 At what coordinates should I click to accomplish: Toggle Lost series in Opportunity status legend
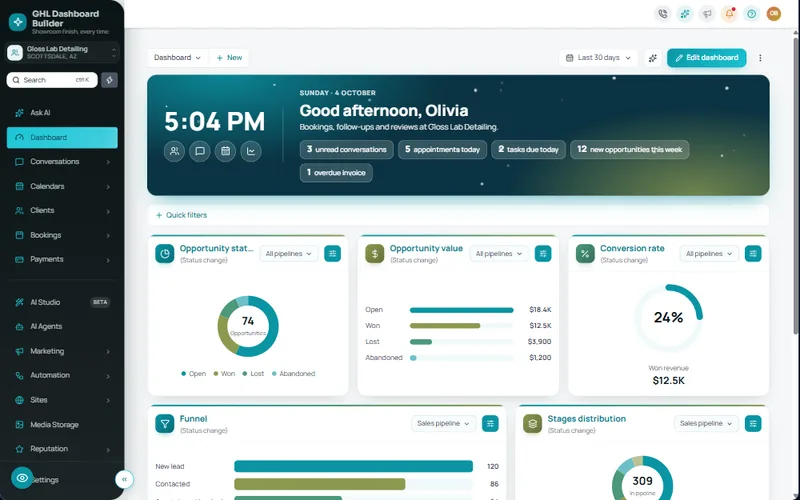coord(254,374)
